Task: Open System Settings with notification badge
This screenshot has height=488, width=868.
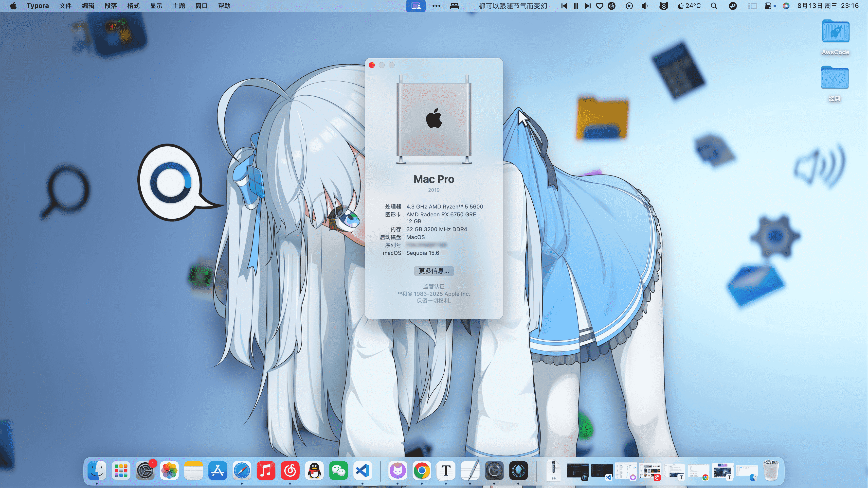Action: (145, 471)
